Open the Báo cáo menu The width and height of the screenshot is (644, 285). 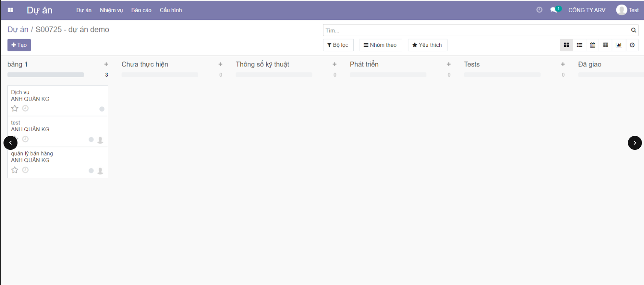[x=141, y=10]
